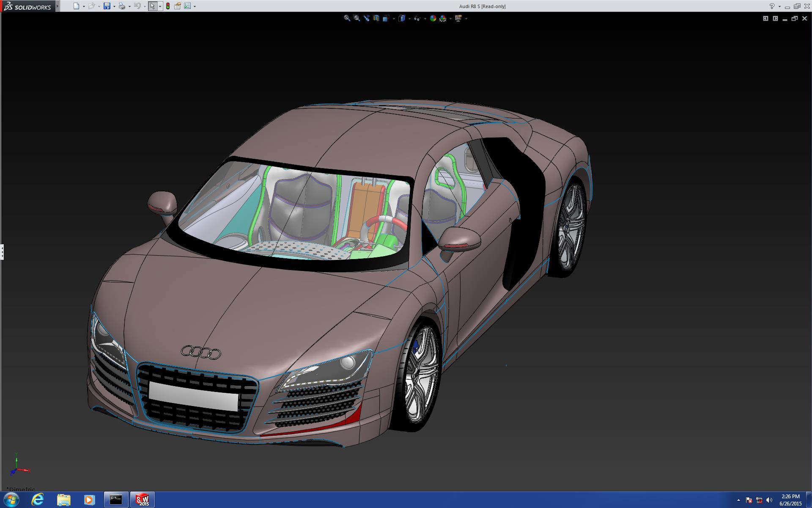The width and height of the screenshot is (812, 508).
Task: Open the Section View tool
Action: [x=376, y=18]
